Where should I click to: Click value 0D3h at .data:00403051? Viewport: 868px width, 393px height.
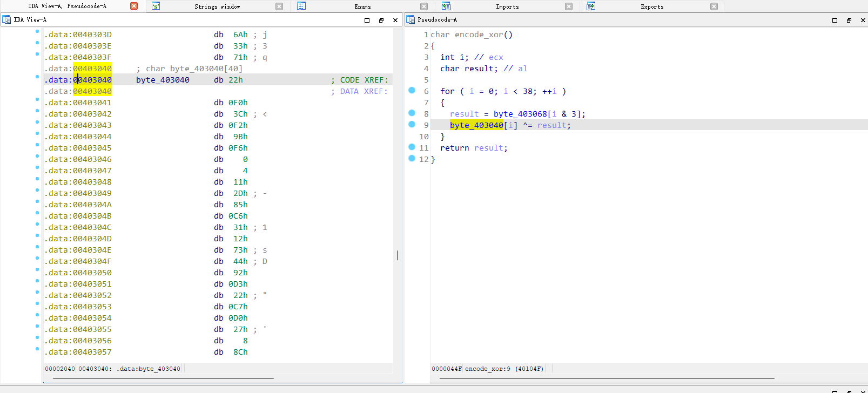pos(238,284)
